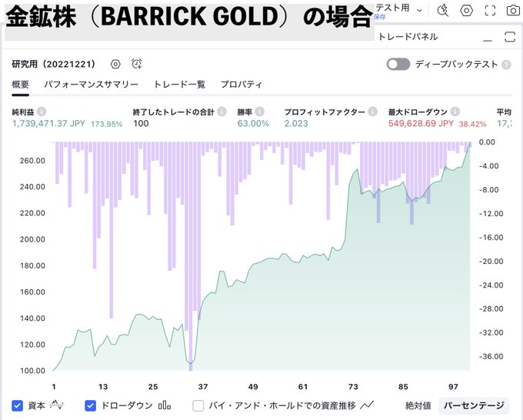Click max drawdown value 549,628.69 JPY
Viewport: 523px width, 420px height.
[x=421, y=124]
